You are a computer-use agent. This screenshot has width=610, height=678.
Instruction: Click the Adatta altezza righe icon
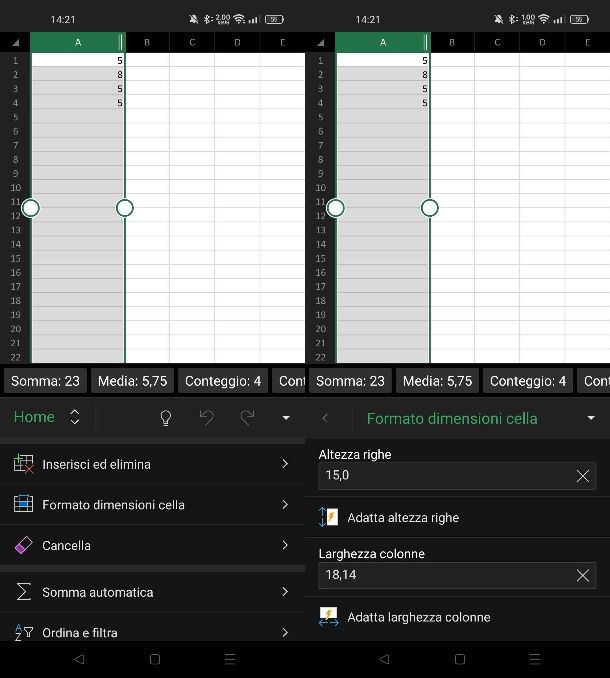pyautogui.click(x=328, y=517)
